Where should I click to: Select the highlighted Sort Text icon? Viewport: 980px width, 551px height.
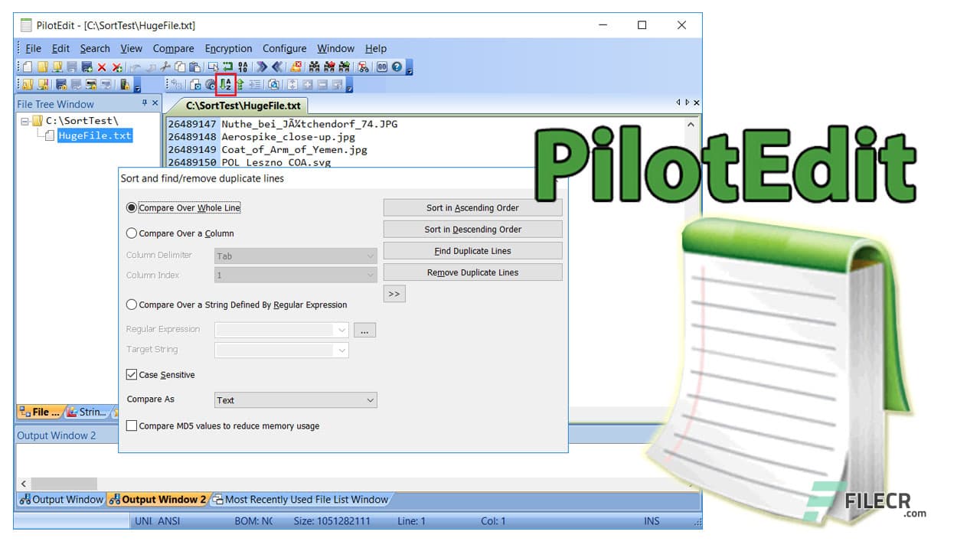click(224, 83)
